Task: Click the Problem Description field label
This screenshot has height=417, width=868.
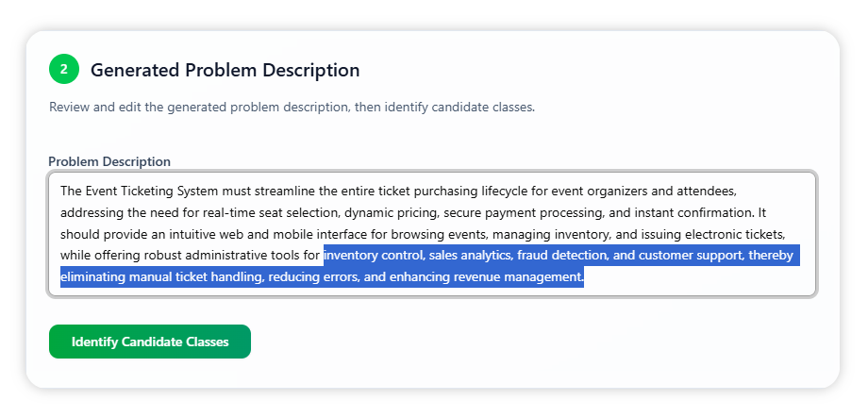Action: tap(109, 161)
